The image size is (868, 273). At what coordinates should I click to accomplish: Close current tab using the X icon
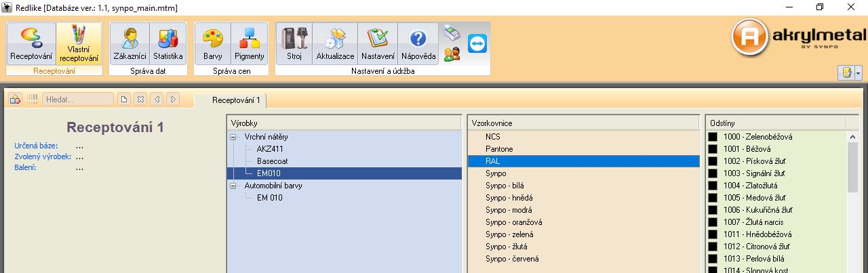[x=140, y=99]
